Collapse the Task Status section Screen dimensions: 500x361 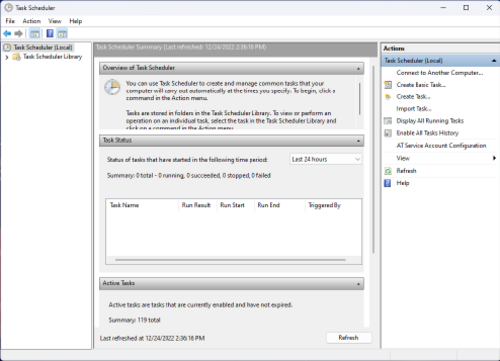pos(358,141)
